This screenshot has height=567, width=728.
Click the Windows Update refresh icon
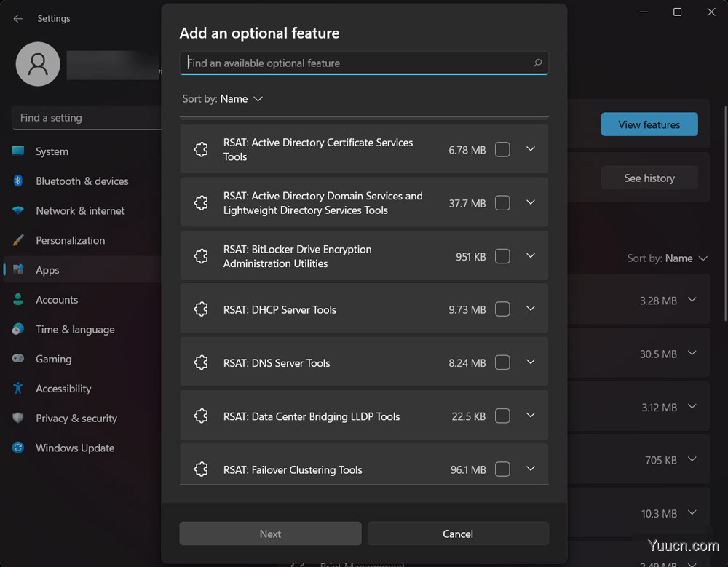coord(18,448)
